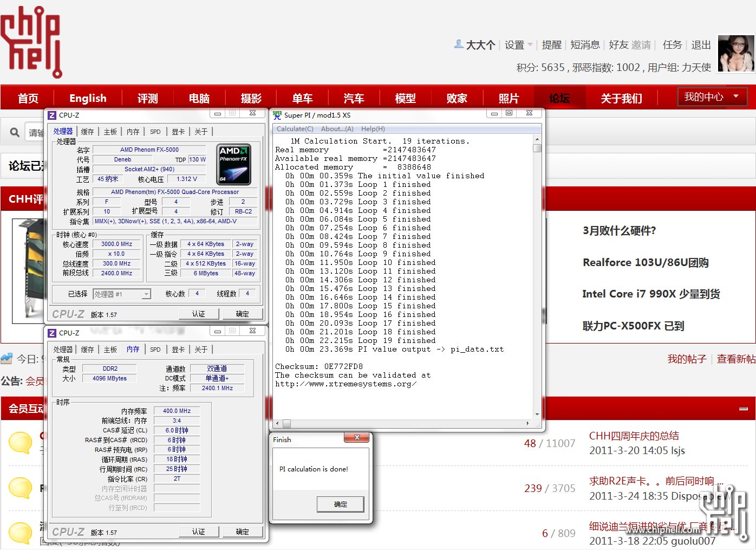This screenshot has width=756, height=550.
Task: Click 认证 button in bottom CPU-Z
Action: click(199, 532)
